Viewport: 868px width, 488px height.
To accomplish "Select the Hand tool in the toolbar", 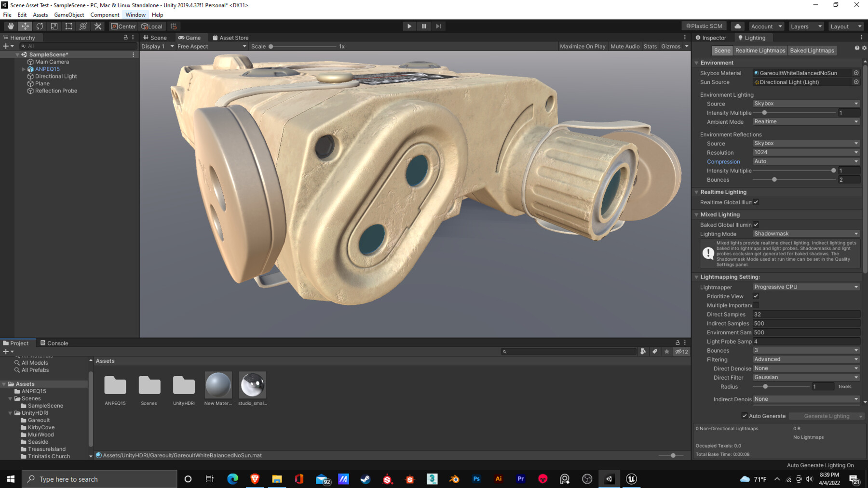I will click(10, 26).
